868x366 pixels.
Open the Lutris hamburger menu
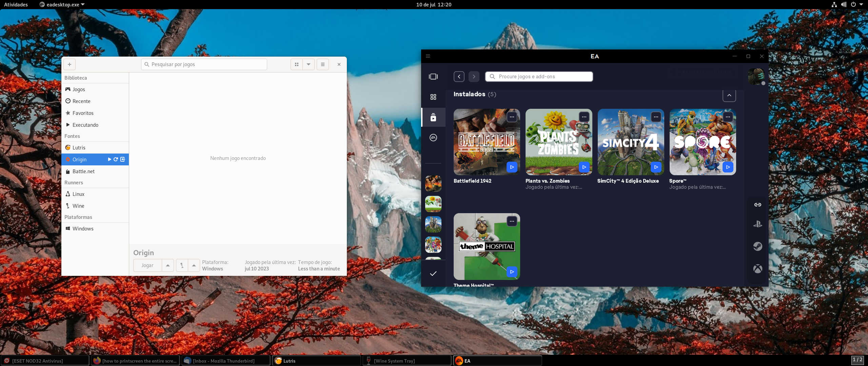tap(323, 64)
